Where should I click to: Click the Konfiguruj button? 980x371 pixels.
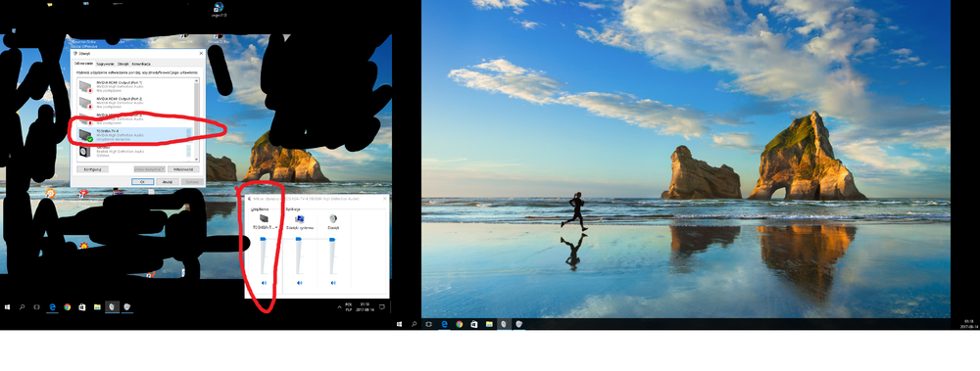(92, 169)
